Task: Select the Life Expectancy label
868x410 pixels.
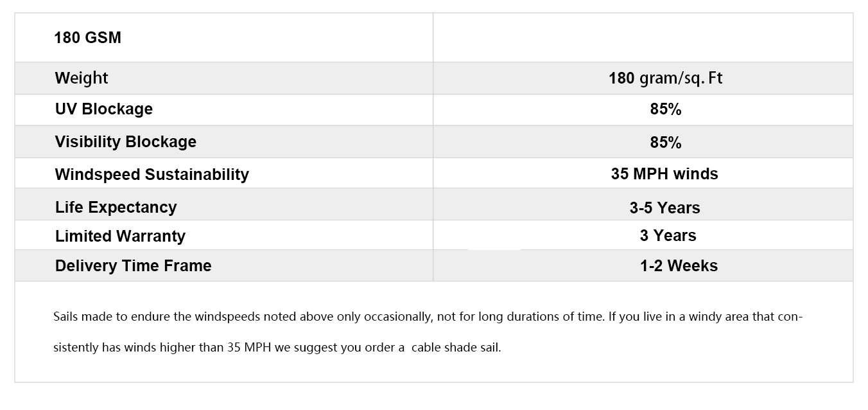Action: coord(116,208)
